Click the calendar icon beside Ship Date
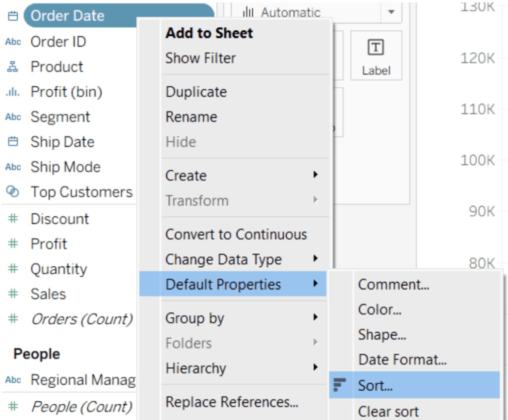This screenshot has height=420, width=508. click(13, 142)
